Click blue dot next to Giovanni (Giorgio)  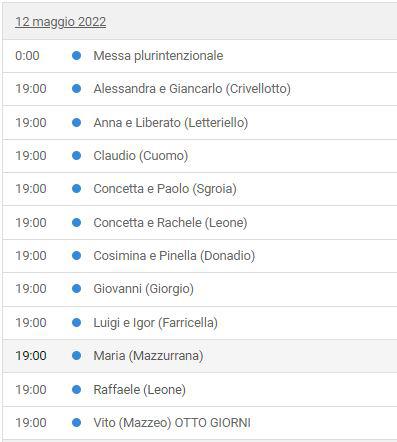(76, 289)
